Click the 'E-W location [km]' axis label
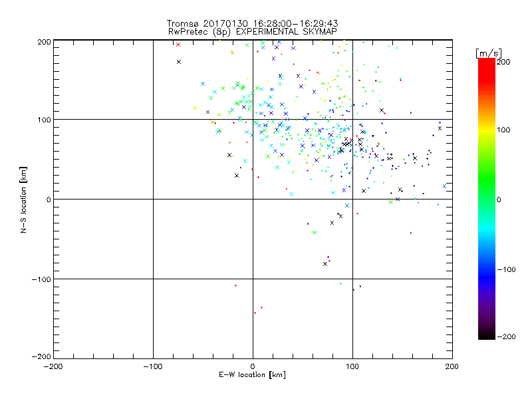Image resolution: width=532 pixels, height=399 pixels. click(252, 374)
